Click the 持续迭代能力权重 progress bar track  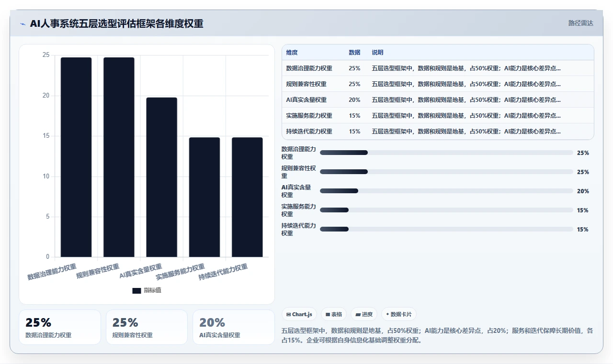(446, 229)
